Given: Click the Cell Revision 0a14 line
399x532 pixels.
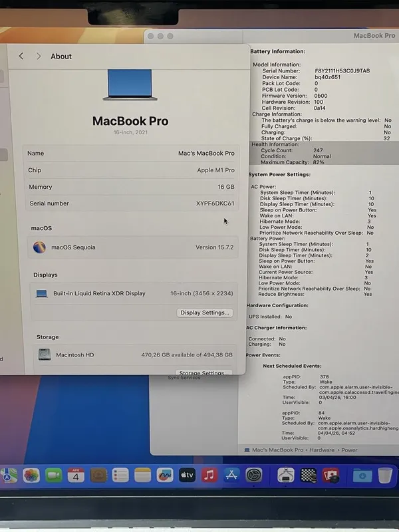Looking at the screenshot, I should [x=293, y=108].
